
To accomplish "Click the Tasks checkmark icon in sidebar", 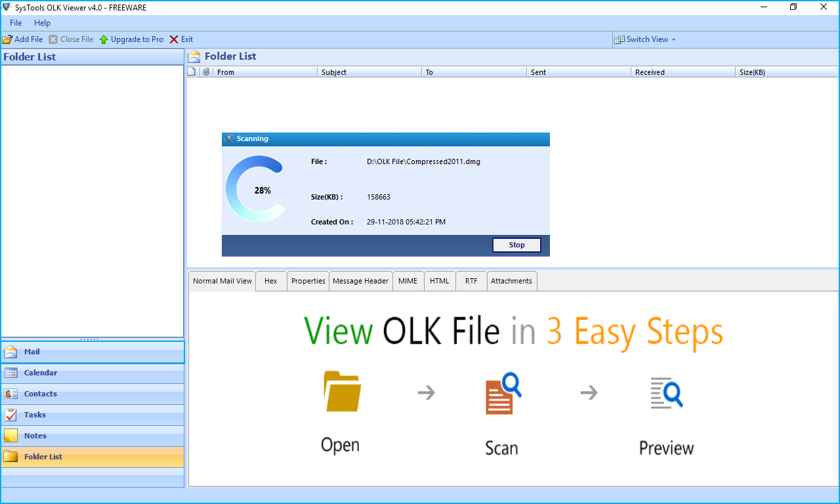I will click(10, 415).
